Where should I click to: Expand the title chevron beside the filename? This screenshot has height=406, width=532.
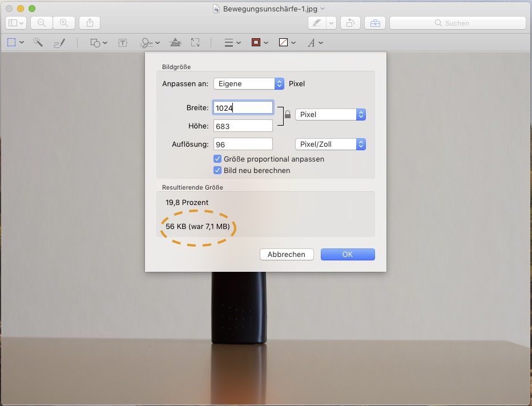323,9
